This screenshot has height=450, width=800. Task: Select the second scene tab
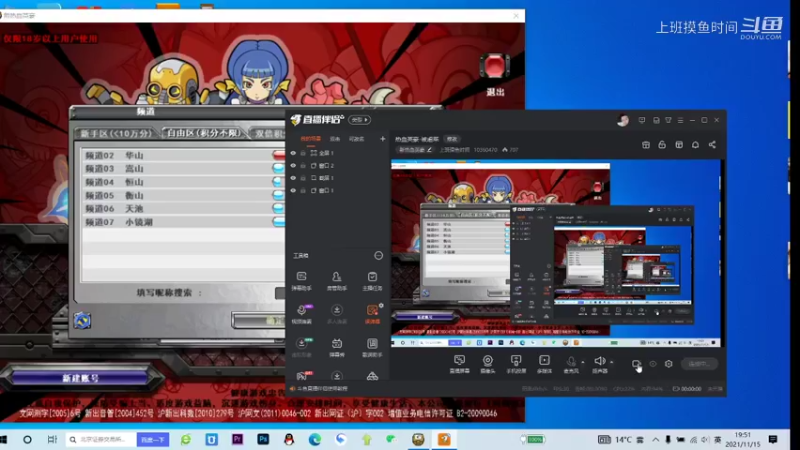pyautogui.click(x=335, y=139)
